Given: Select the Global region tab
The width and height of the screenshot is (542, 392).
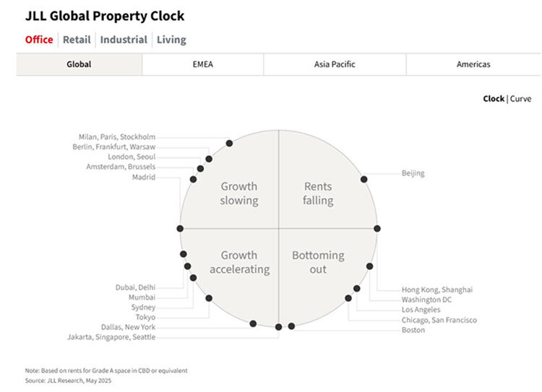Looking at the screenshot, I should [x=79, y=64].
